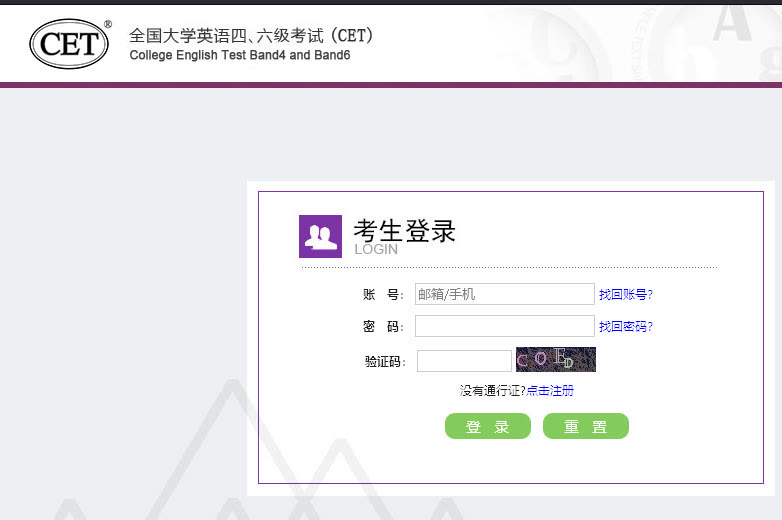
Task: Click the gray LOGIN caption
Action: [x=376, y=249]
